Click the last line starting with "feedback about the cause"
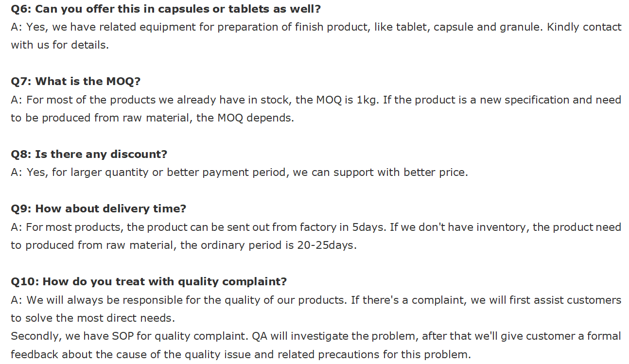This screenshot has height=364, width=629. (x=241, y=354)
